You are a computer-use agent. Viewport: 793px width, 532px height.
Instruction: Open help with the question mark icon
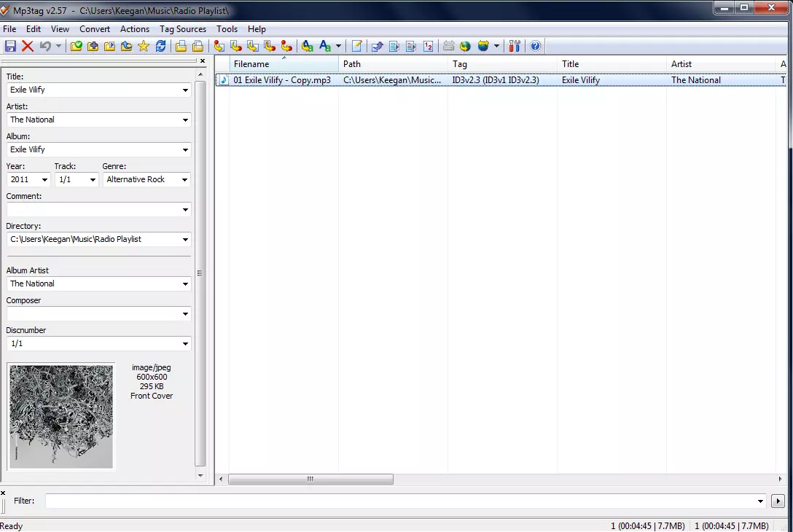[x=536, y=46]
